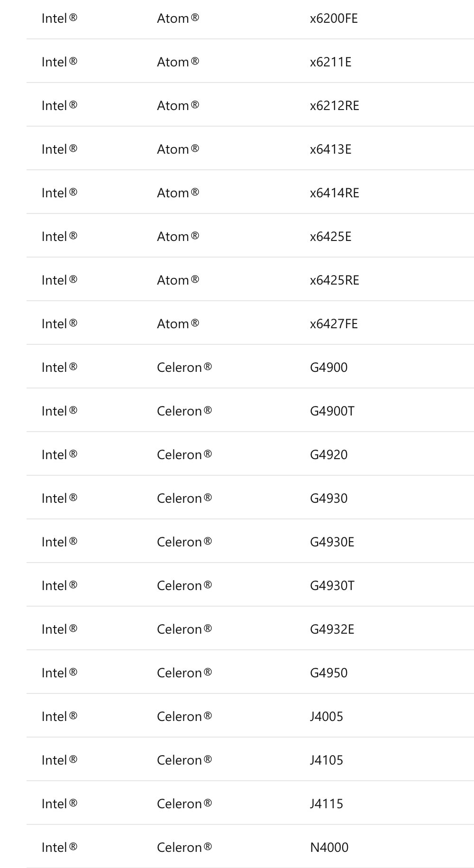This screenshot has width=474, height=868.
Task: Select Intel manufacturer in the J4105 row
Action: pyautogui.click(x=59, y=760)
